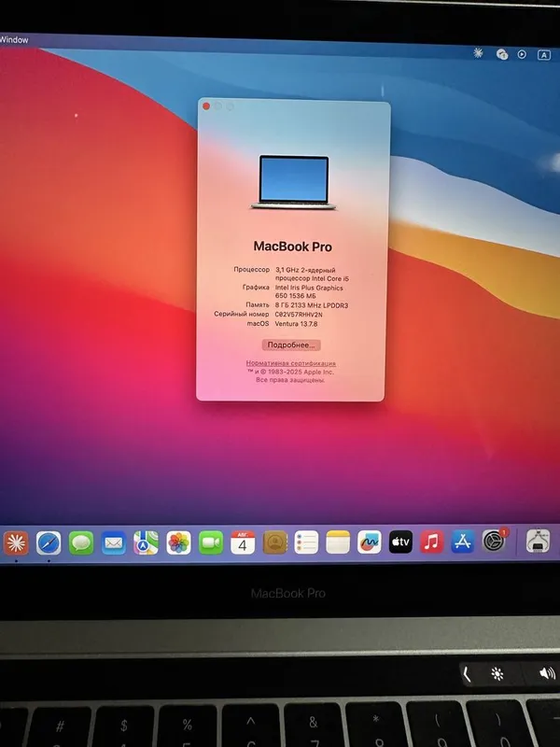560x747 pixels.
Task: Open App Store from the Dock
Action: pos(462,542)
